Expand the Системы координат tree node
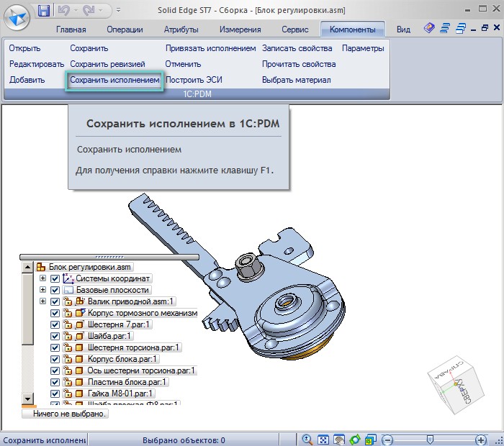The width and height of the screenshot is (504, 446). [43, 278]
